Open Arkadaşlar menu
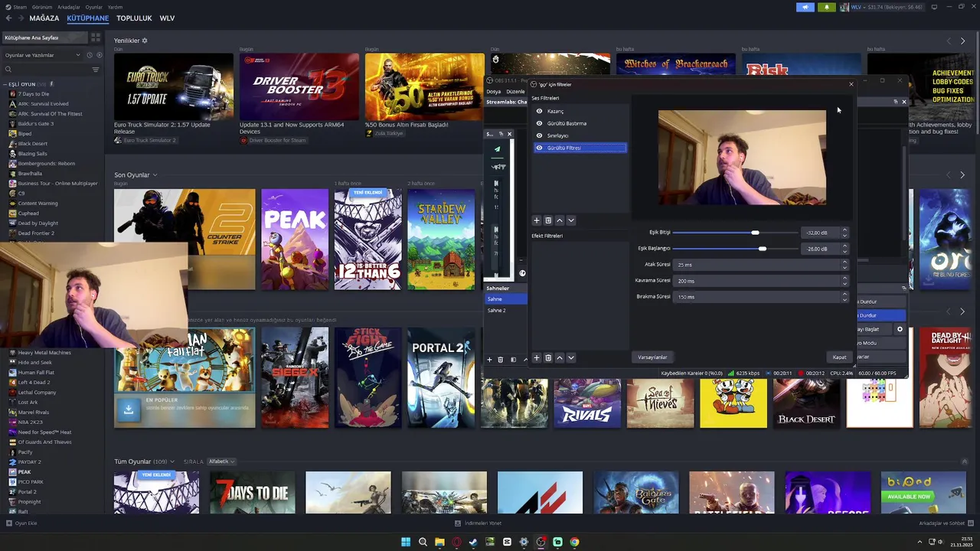980x551 pixels. coord(69,7)
